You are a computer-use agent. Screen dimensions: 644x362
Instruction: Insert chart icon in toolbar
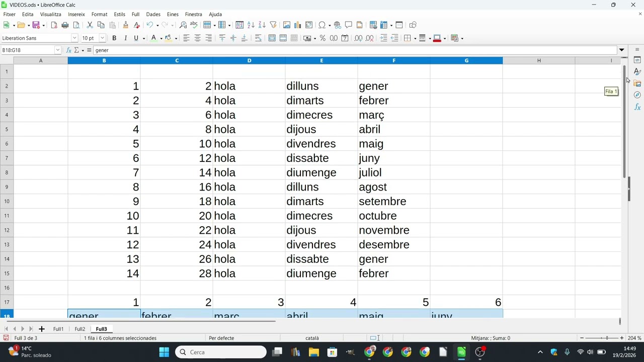297,25
